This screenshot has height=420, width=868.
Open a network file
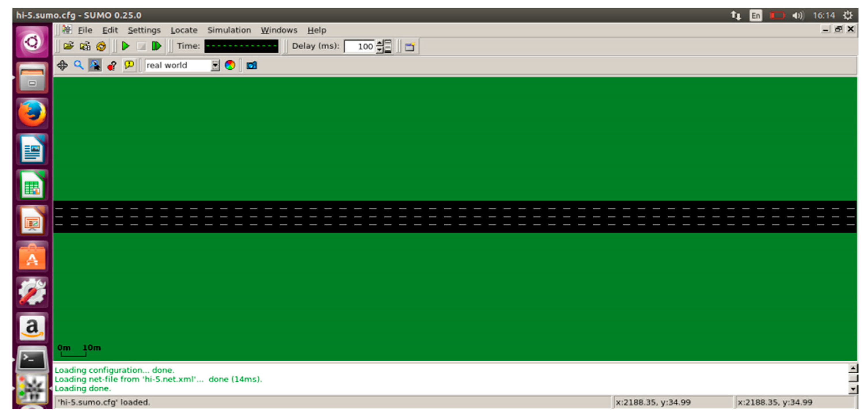85,46
